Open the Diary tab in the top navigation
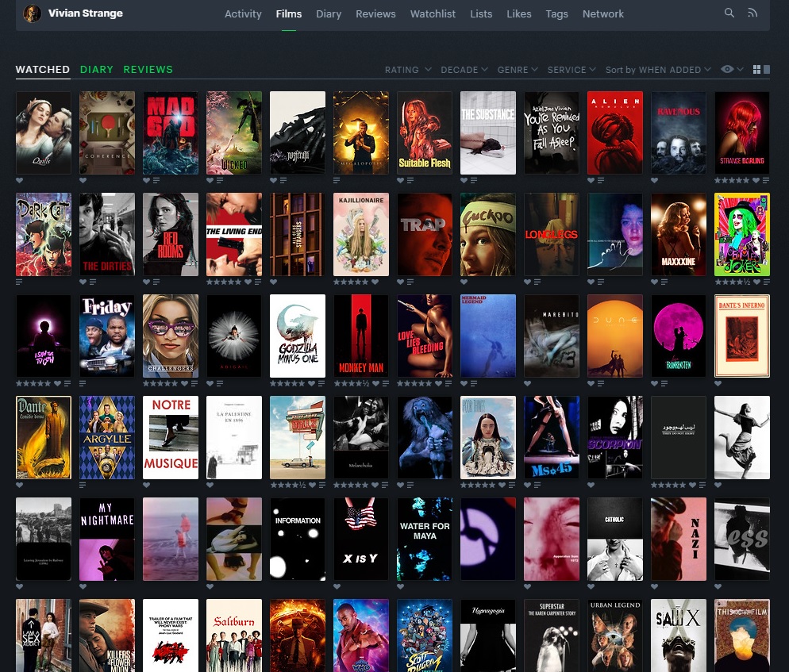Screen dimensions: 789x672 [329, 14]
